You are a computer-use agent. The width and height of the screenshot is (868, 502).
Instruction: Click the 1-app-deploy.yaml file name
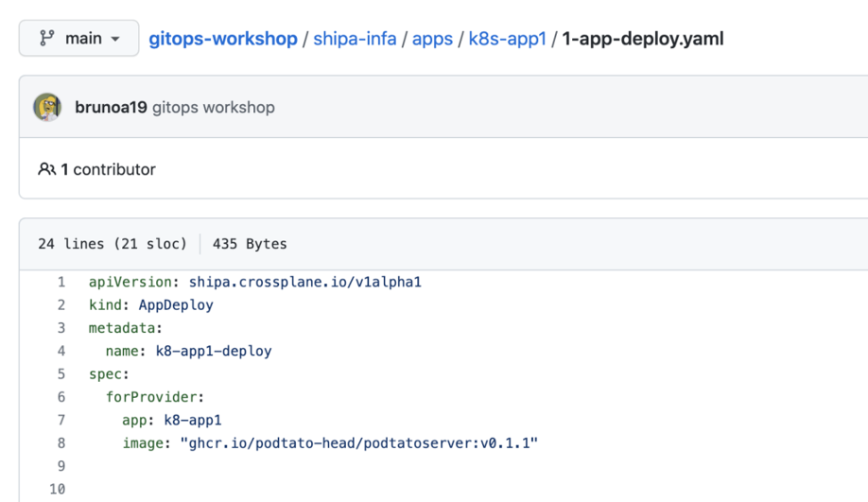643,39
